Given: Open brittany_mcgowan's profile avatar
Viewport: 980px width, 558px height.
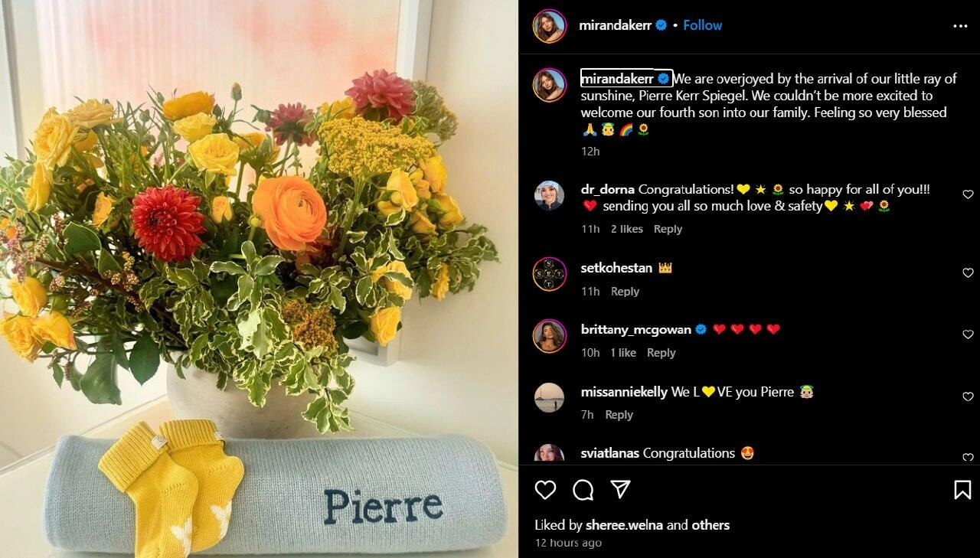Looking at the screenshot, I should pos(549,336).
